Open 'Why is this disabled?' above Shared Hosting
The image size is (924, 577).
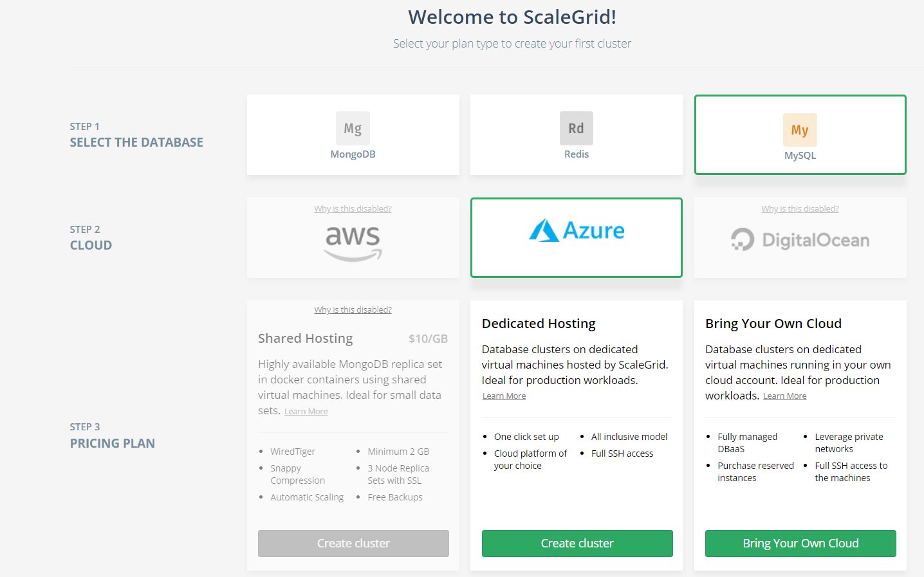(353, 309)
